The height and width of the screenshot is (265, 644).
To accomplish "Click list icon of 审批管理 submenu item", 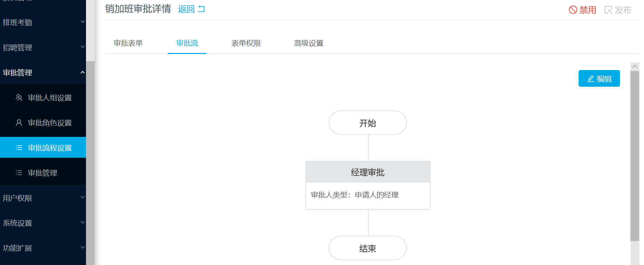I will 19,173.
